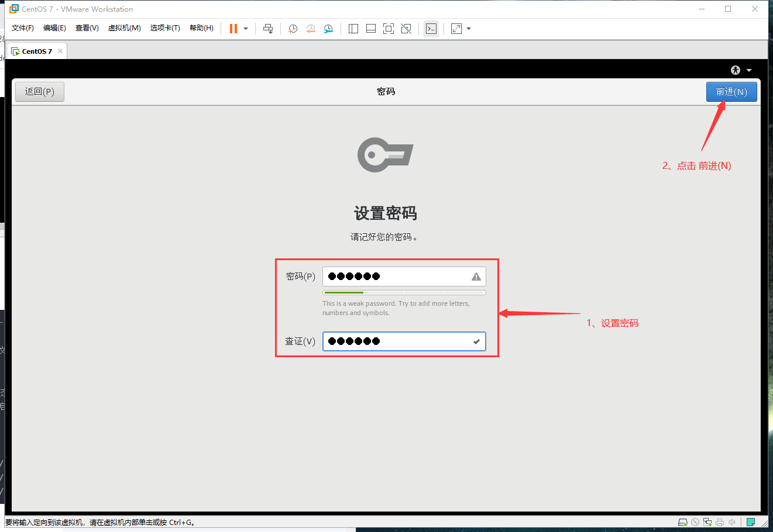Click the VMware Workstation title bar icon

coord(14,9)
